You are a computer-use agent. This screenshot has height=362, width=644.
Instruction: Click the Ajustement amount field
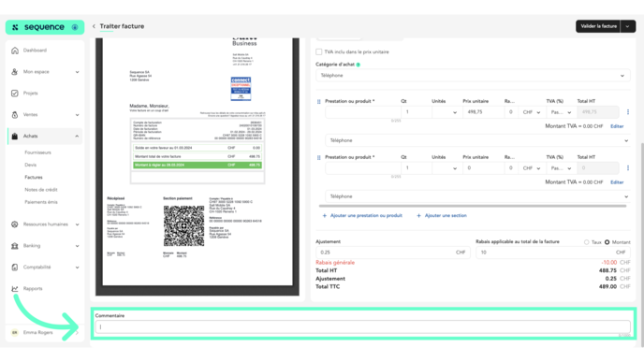coord(392,253)
